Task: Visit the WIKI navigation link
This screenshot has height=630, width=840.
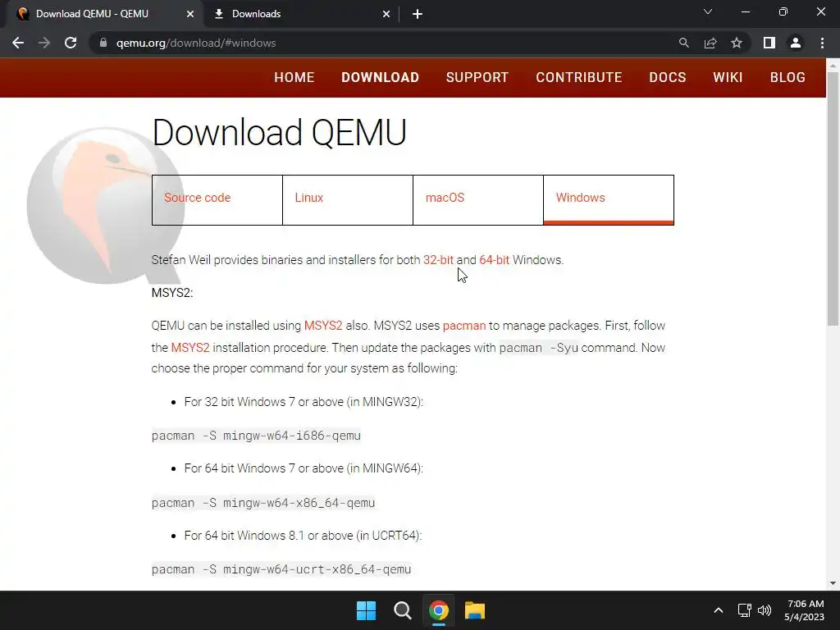Action: [x=728, y=77]
